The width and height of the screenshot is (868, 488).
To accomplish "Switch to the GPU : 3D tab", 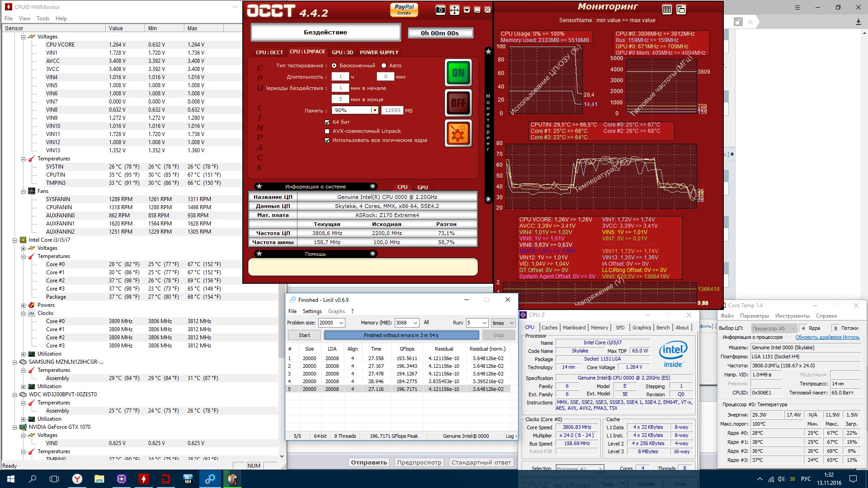I will click(342, 52).
